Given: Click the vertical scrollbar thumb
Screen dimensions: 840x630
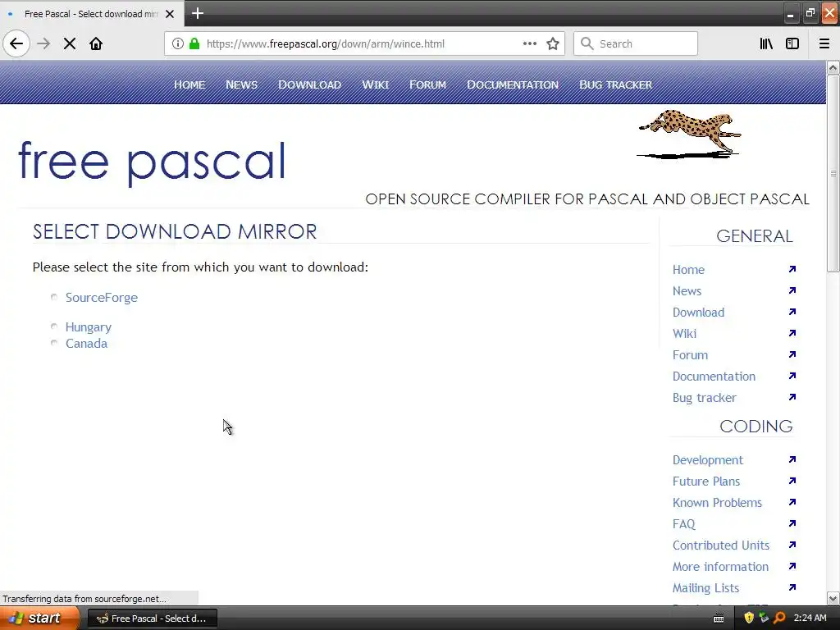Looking at the screenshot, I should pos(833,173).
